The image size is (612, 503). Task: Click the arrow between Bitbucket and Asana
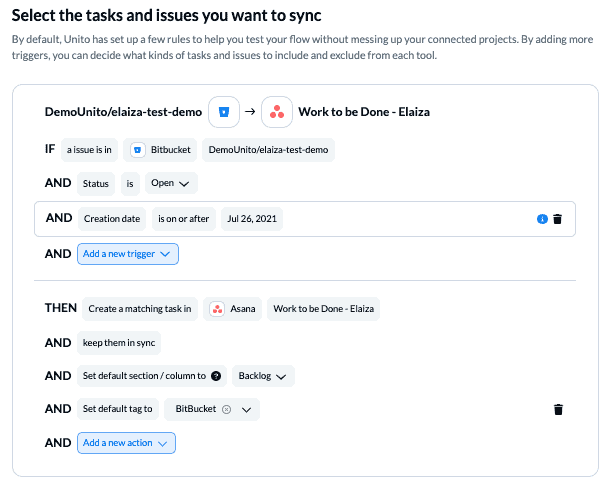[250, 112]
